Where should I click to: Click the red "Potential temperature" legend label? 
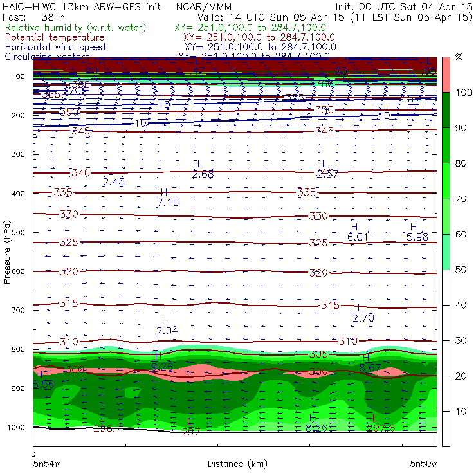tap(55, 37)
